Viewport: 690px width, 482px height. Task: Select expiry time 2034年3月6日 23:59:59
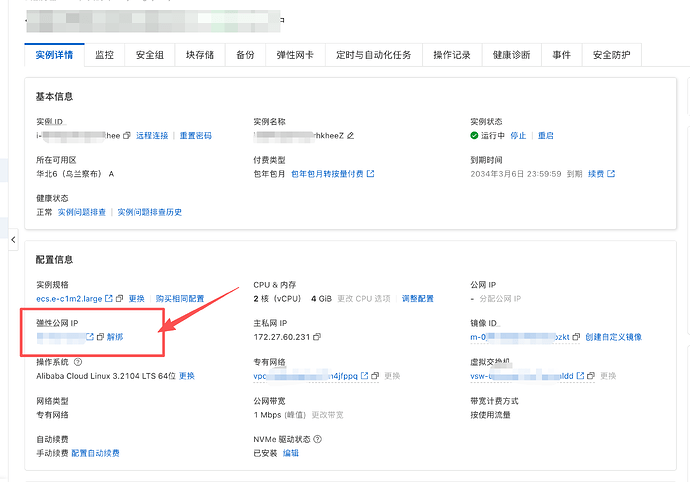(x=516, y=174)
